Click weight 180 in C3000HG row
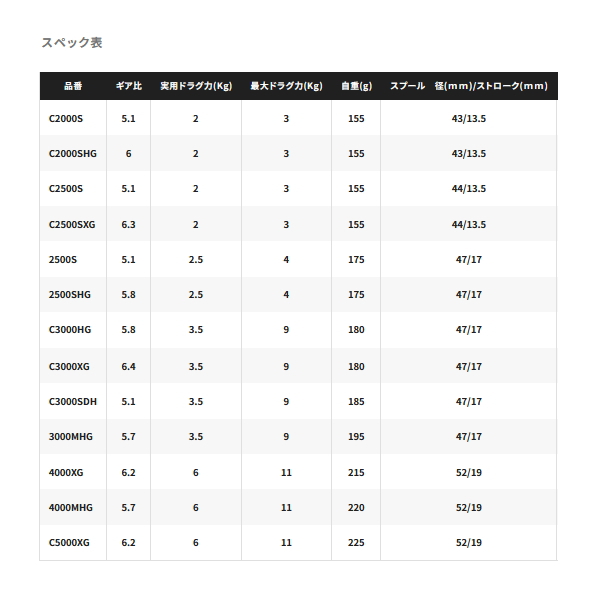This screenshot has width=600, height=600. click(356, 330)
